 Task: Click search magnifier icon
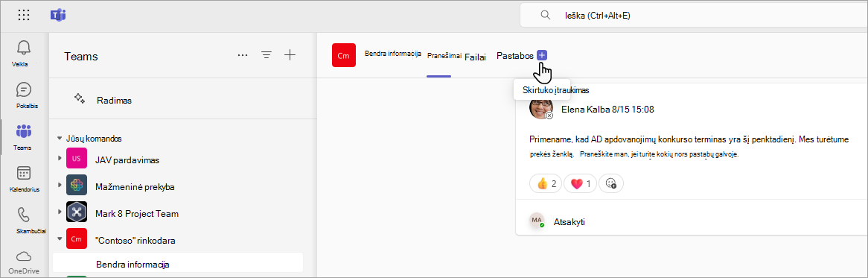[545, 15]
